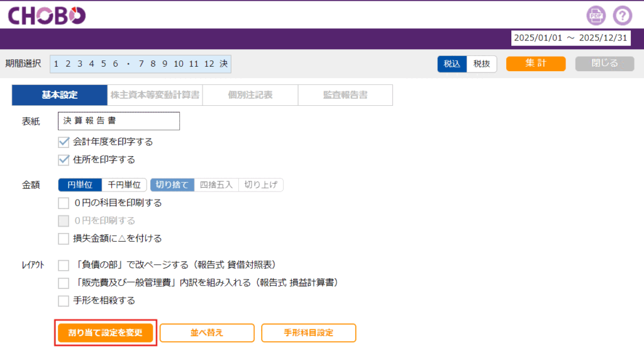Switch to 税込 mode

point(452,64)
